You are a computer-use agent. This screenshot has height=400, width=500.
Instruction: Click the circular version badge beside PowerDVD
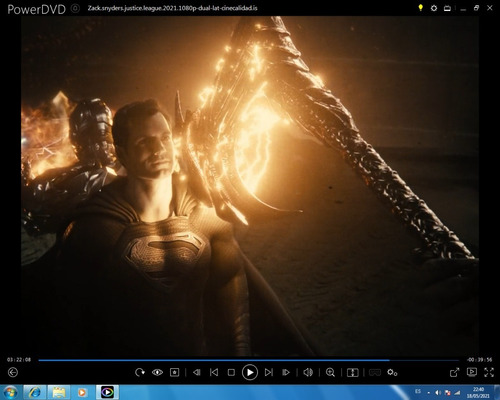76,8
